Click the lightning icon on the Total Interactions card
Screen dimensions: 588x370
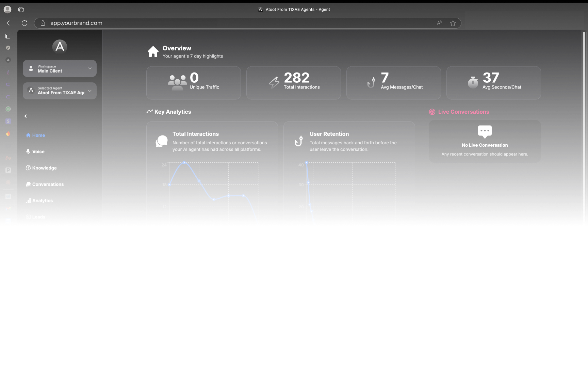click(x=274, y=82)
